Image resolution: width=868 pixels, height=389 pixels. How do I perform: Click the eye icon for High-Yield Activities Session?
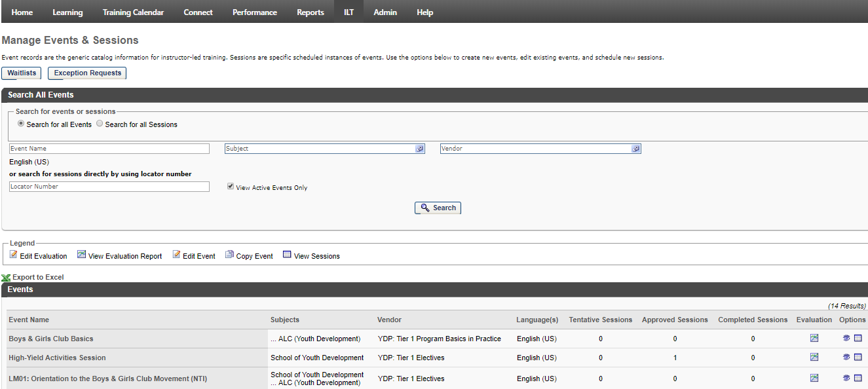(846, 357)
